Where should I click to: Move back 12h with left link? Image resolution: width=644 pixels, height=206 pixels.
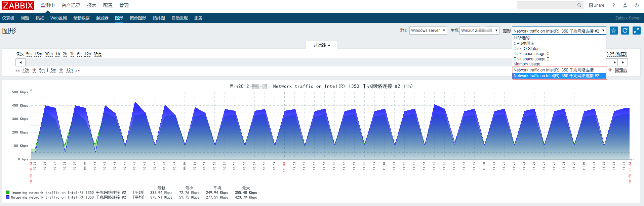tap(26, 70)
